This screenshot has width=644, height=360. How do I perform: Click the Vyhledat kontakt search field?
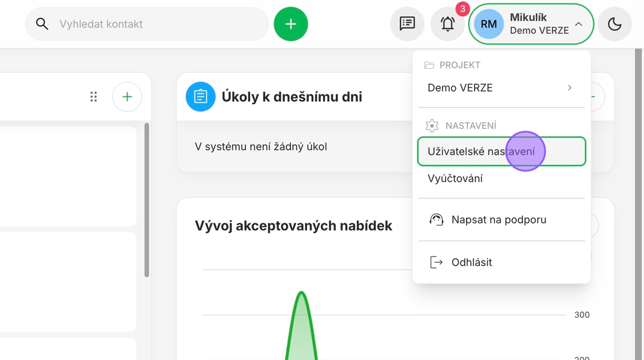[x=147, y=24]
